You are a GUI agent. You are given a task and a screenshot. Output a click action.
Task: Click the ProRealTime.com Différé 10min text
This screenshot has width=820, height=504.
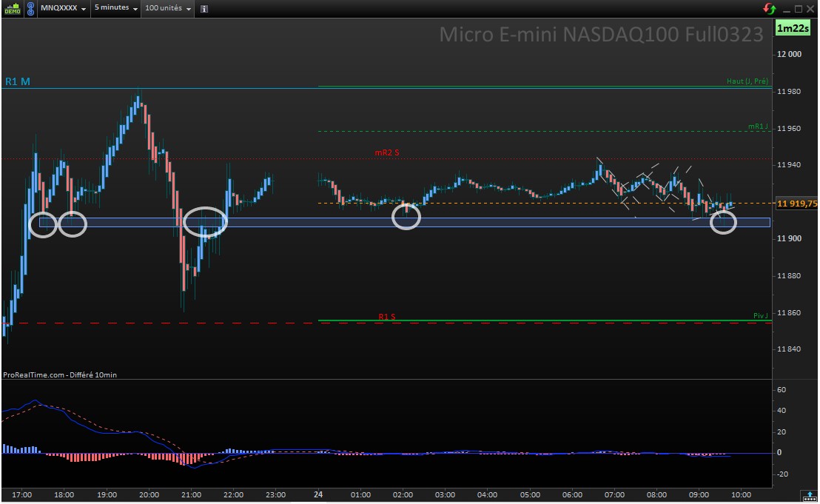60,375
